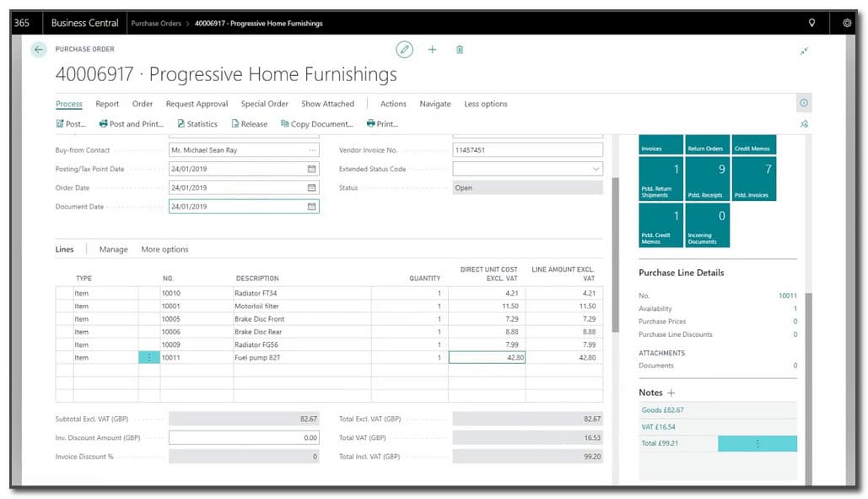The image size is (868, 499).
Task: Click the pin icon below the info icon
Action: 804,123
